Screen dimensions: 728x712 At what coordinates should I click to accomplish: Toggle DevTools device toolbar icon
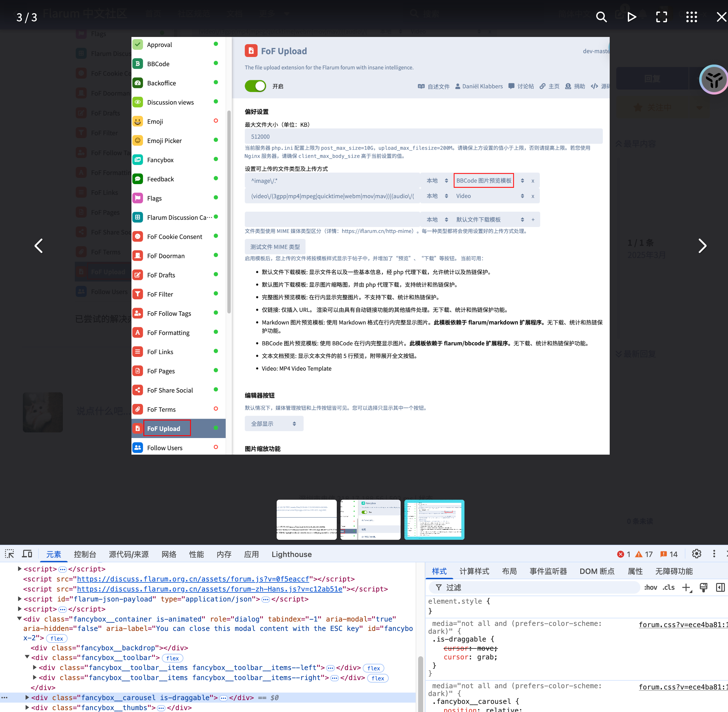(27, 554)
